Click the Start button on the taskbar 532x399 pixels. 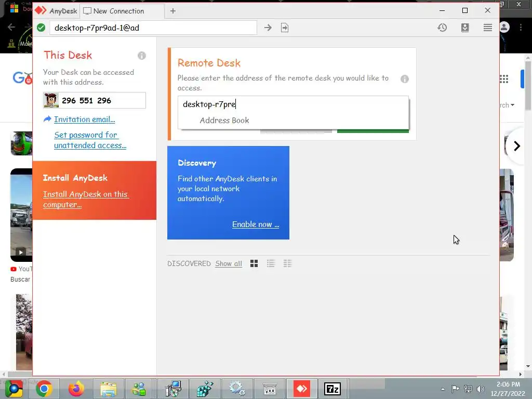14,389
